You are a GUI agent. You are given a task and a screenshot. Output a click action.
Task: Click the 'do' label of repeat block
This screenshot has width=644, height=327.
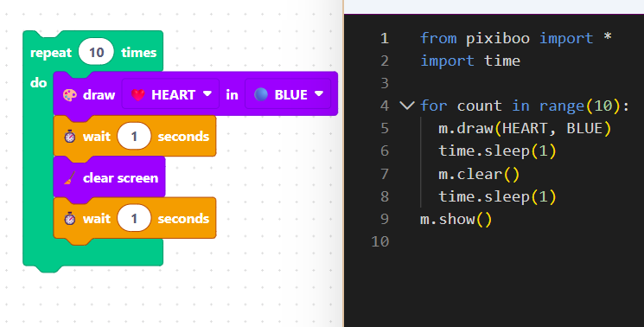click(x=39, y=83)
